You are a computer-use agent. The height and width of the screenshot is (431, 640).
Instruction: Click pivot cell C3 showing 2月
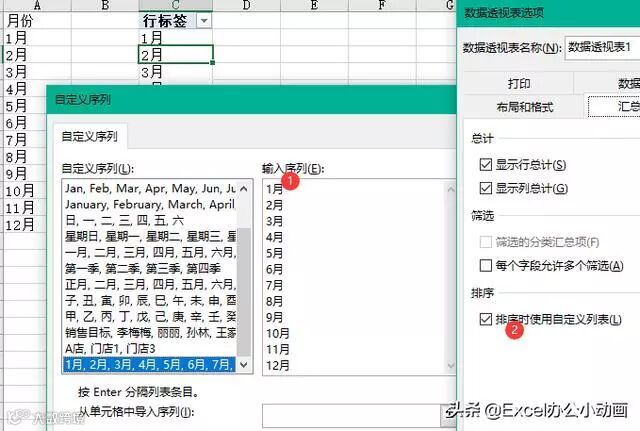176,54
